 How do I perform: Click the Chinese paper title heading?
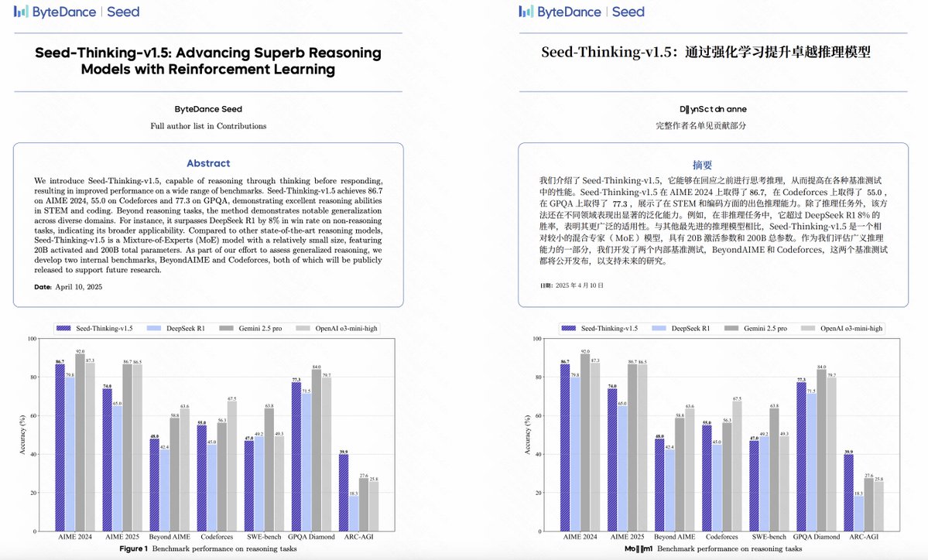click(x=705, y=53)
